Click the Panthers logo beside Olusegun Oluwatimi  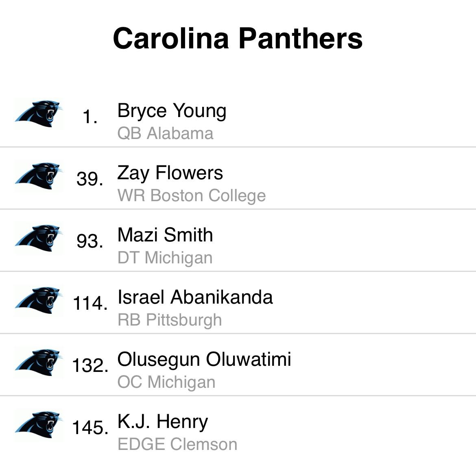39,363
